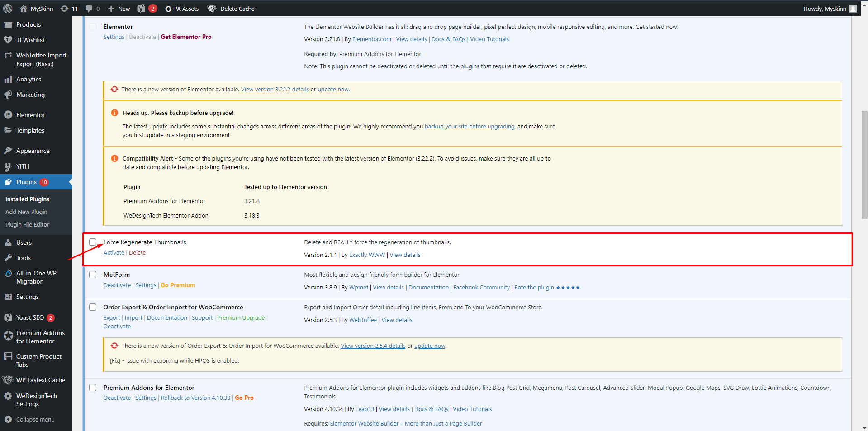
Task: Open Leap13 author link
Action: click(x=365, y=409)
